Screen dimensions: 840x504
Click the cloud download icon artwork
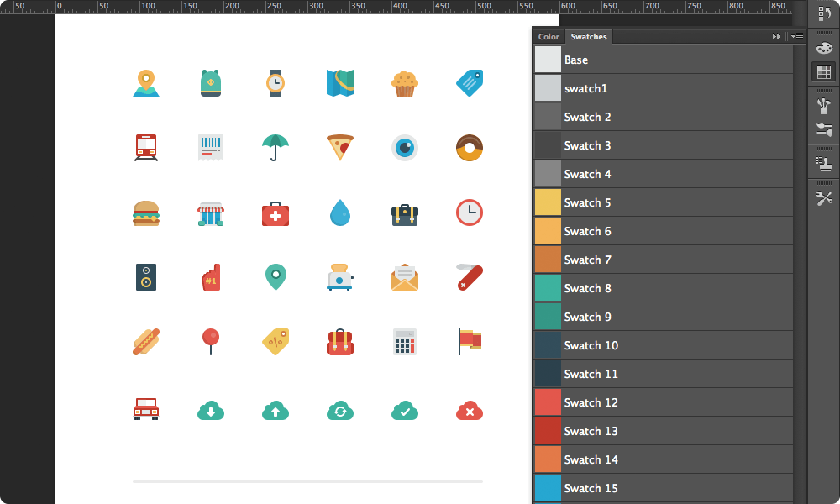(211, 411)
